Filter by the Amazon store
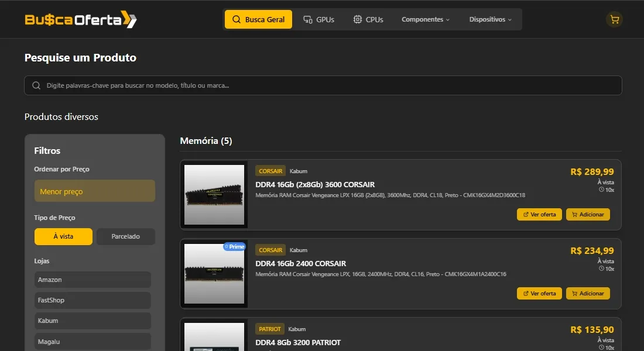Image resolution: width=644 pixels, height=351 pixels. click(x=93, y=280)
